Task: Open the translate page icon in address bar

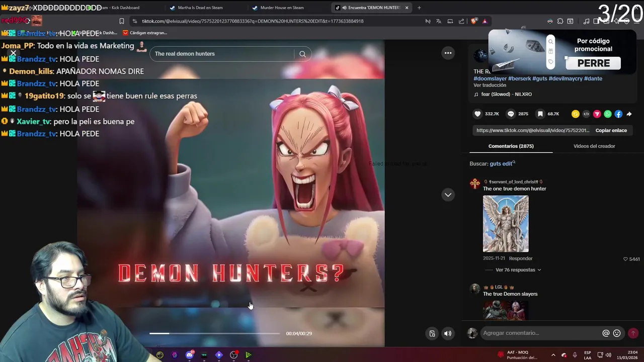Action: point(439,21)
